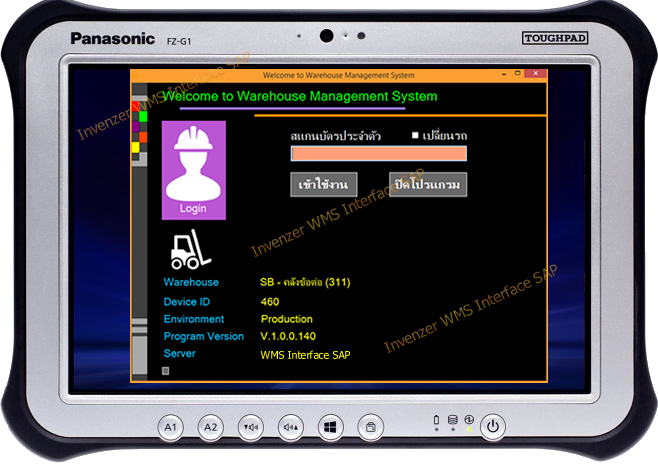Click the Environment value Production
Screen dimensions: 658x467
287,319
